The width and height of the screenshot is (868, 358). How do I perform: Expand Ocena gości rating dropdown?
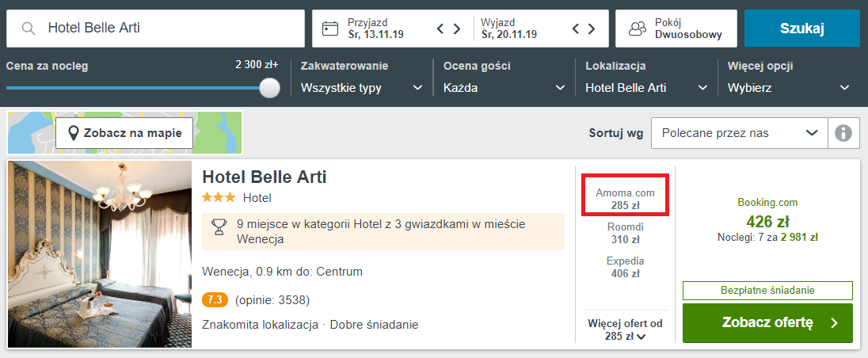click(x=504, y=88)
